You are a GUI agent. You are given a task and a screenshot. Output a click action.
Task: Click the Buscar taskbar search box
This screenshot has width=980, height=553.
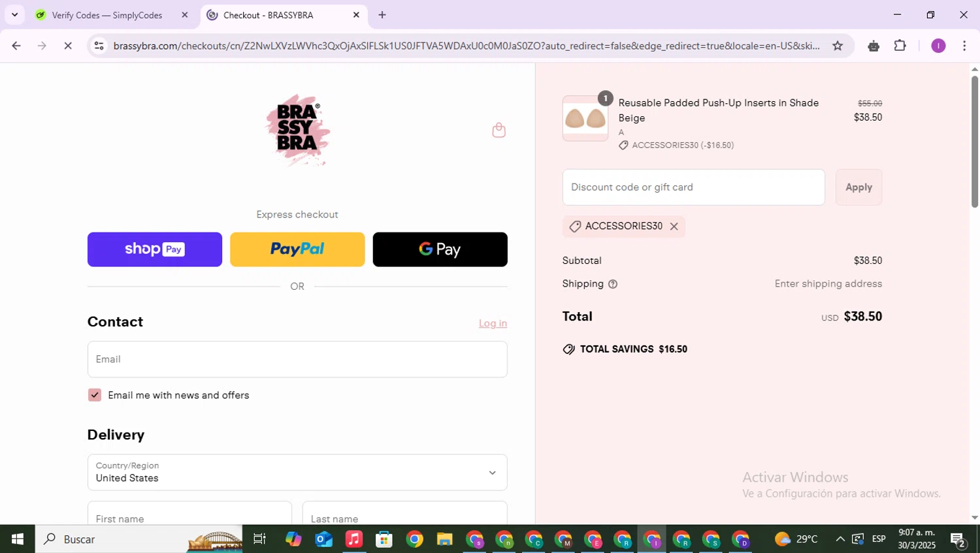pyautogui.click(x=139, y=539)
